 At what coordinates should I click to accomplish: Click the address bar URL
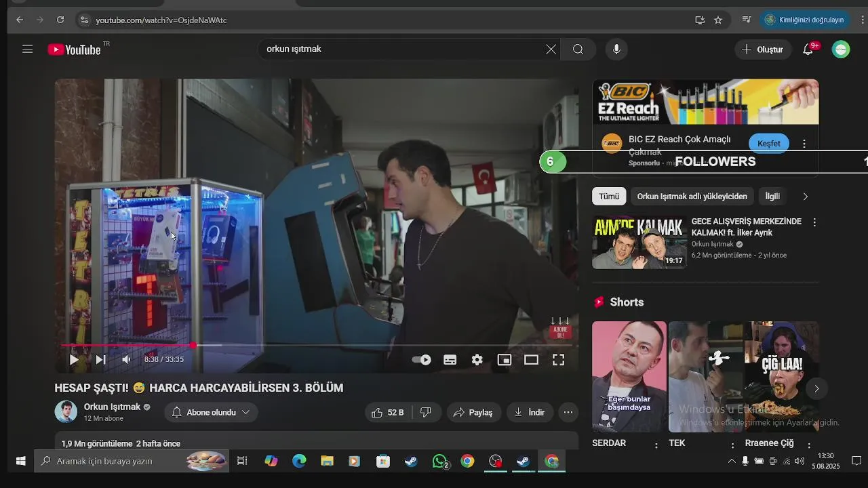(x=161, y=20)
